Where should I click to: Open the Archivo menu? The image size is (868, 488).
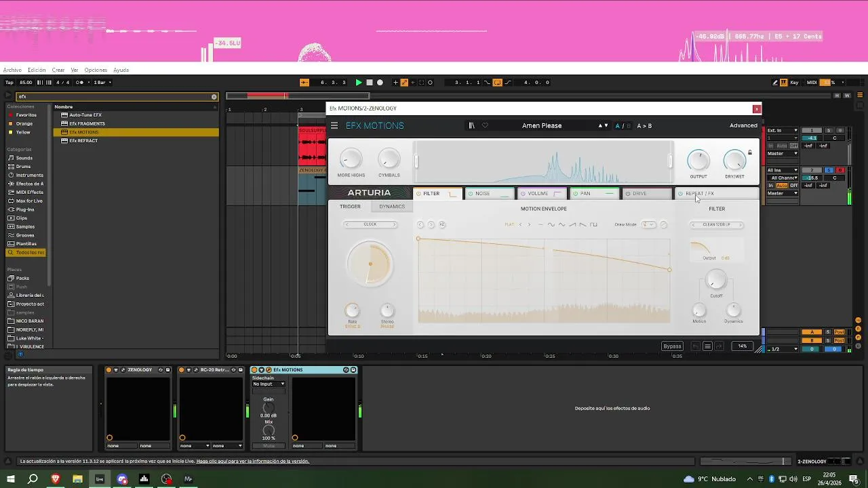(x=12, y=70)
